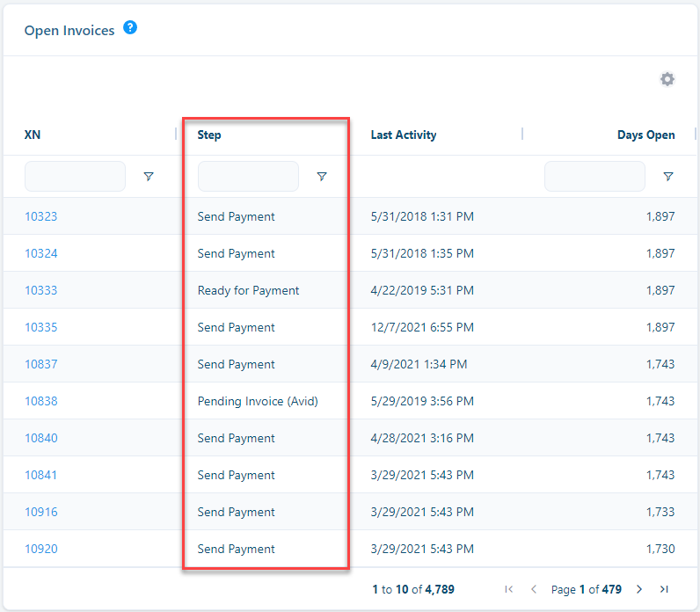Screen dimensions: 700x612
Task: Sort by the XN column header
Action: (x=33, y=135)
